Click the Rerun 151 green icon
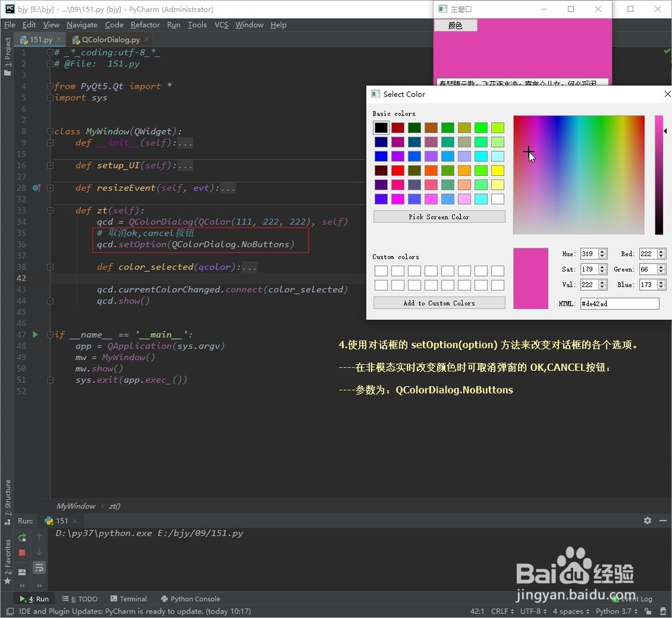 pos(22,537)
